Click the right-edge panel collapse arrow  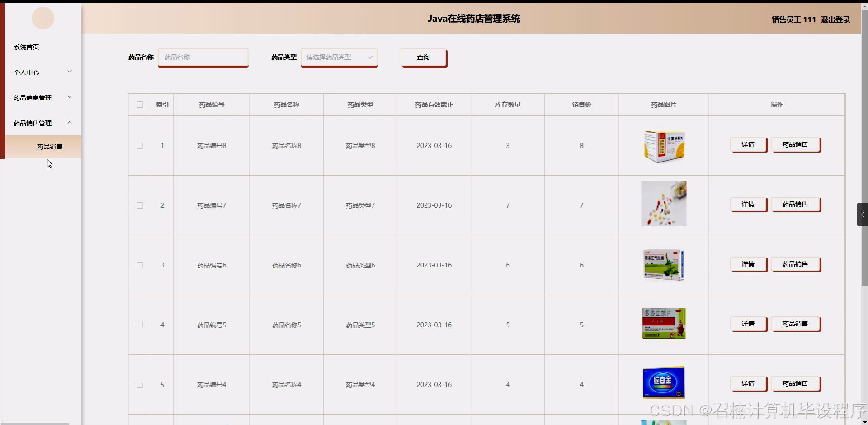pos(862,214)
